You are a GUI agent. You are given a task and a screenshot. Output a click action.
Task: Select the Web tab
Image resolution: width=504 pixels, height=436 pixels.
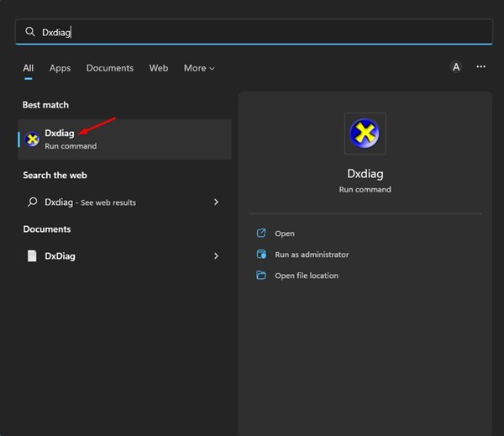(159, 68)
